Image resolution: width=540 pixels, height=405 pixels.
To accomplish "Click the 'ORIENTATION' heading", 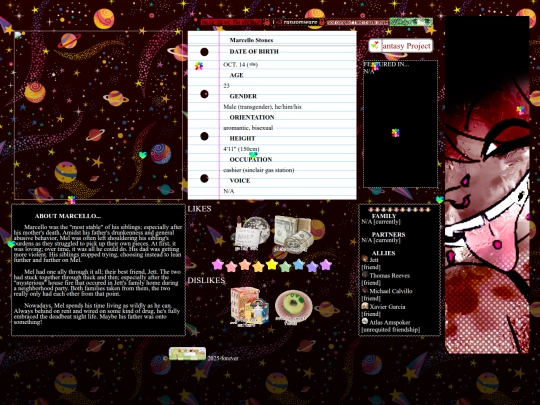I will (x=252, y=117).
